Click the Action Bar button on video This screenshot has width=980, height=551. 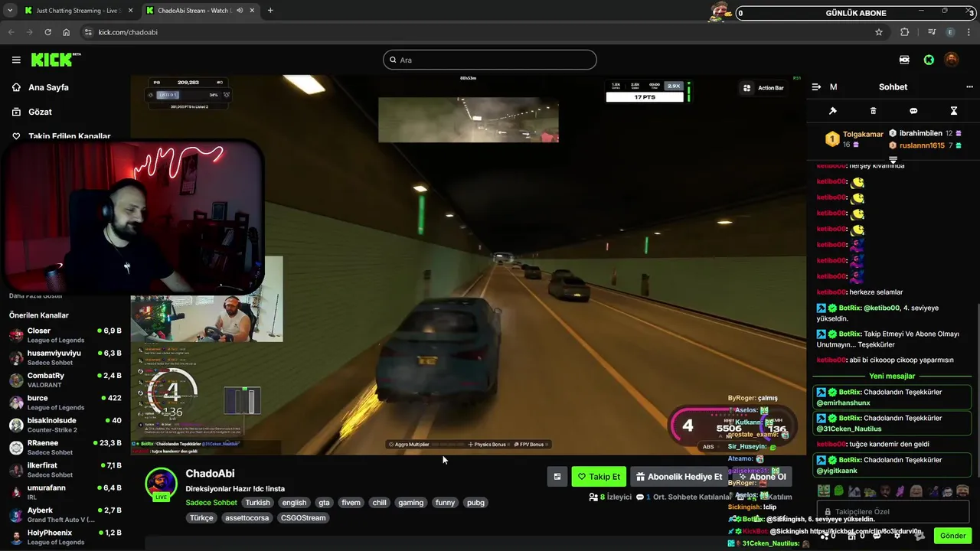[763, 88]
